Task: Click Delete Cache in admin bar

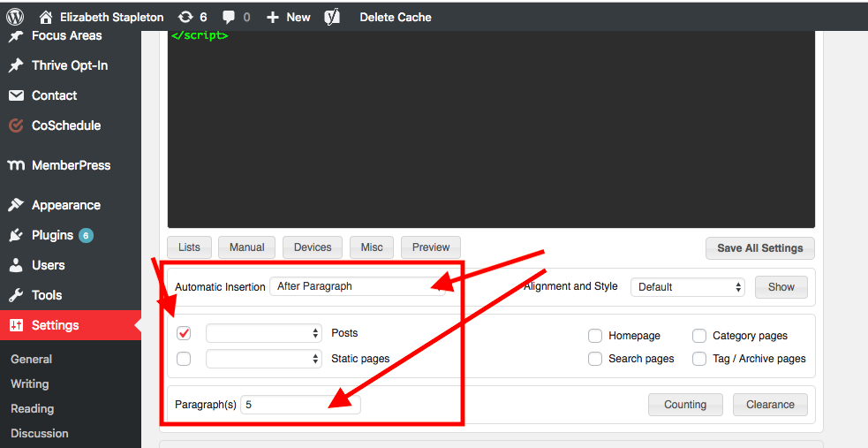Action: point(396,17)
